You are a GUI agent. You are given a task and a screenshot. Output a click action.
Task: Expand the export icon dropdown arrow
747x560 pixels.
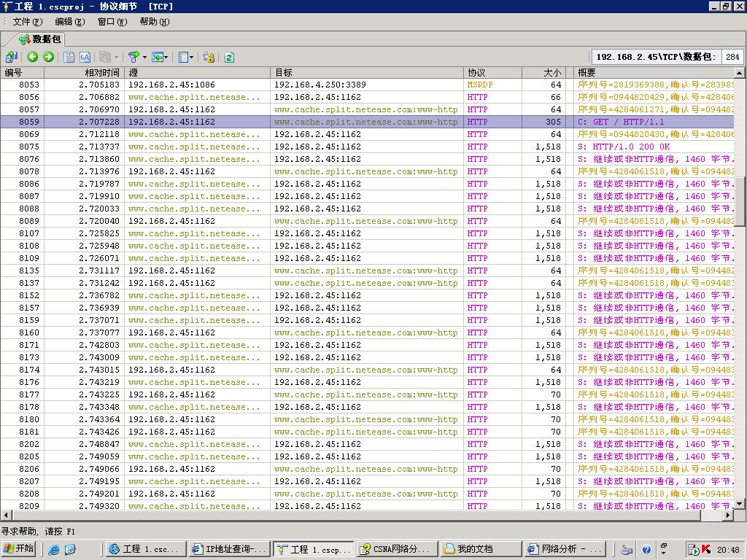click(167, 57)
